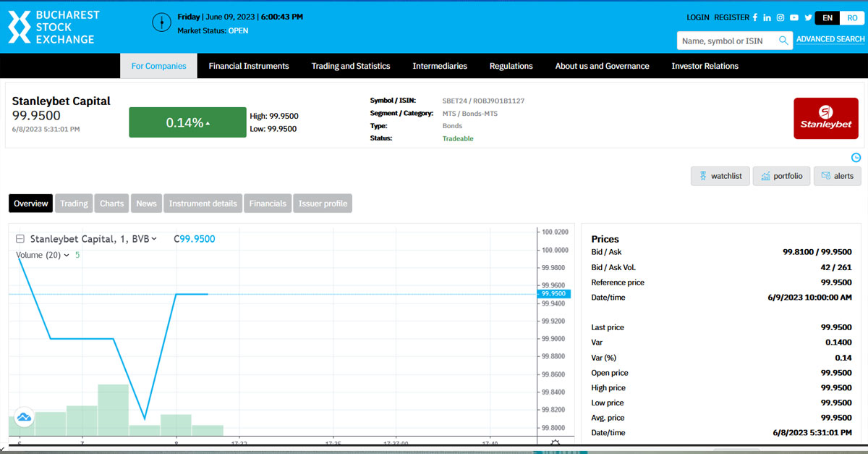Click the Low: 99.9500 text near badge
The image size is (868, 454).
coord(273,129)
